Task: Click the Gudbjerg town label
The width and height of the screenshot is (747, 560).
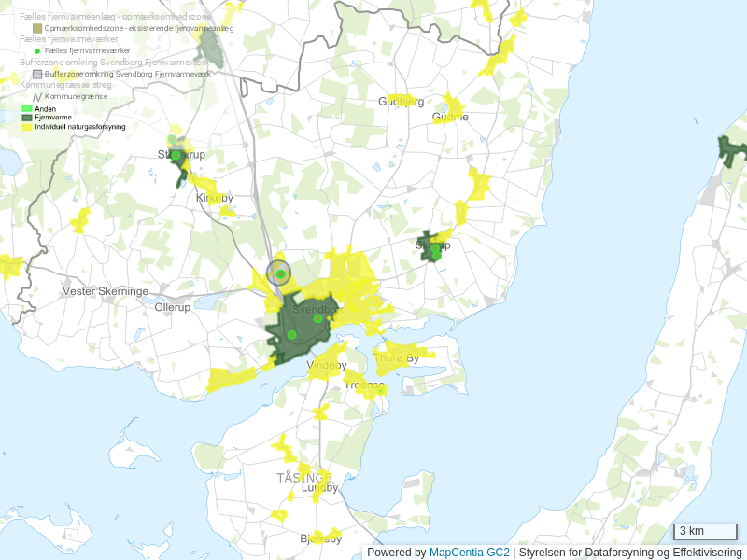Action: [x=401, y=101]
